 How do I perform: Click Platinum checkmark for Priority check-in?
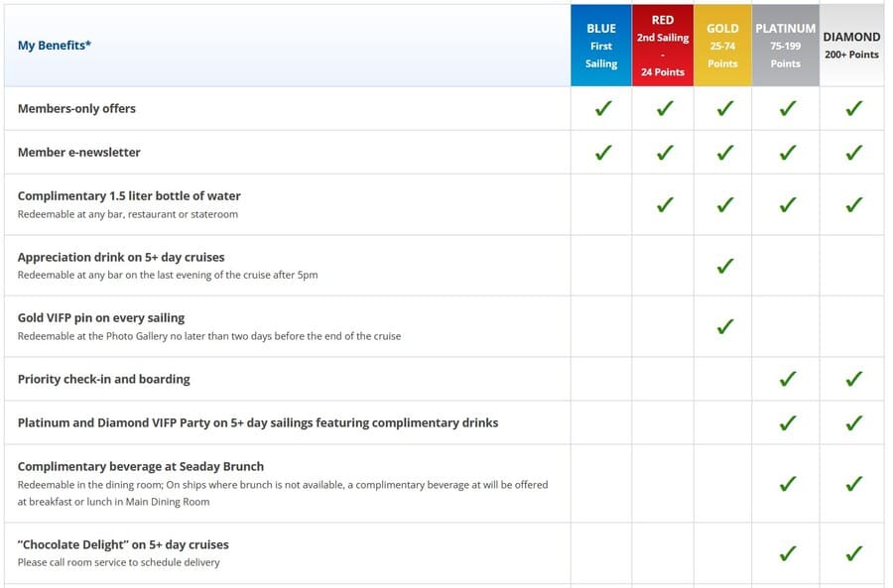tap(788, 379)
